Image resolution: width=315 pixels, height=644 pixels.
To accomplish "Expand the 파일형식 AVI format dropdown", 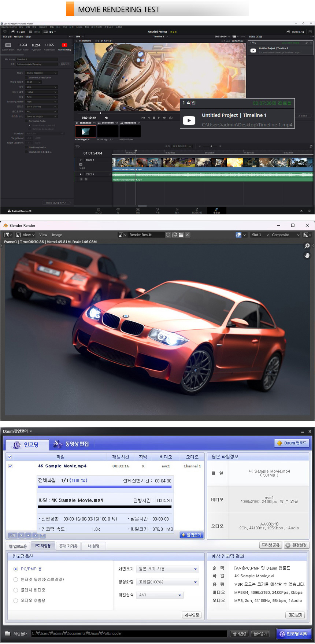I will tap(160, 595).
